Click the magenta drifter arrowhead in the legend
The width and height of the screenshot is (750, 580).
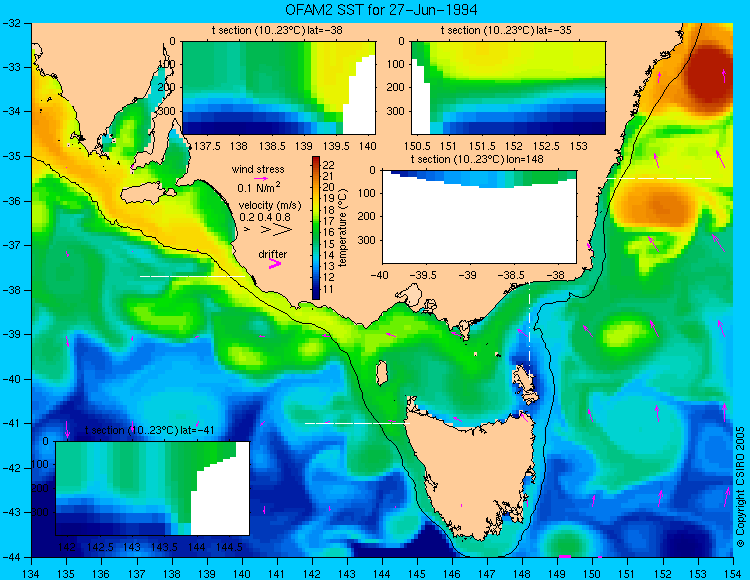pos(275,263)
